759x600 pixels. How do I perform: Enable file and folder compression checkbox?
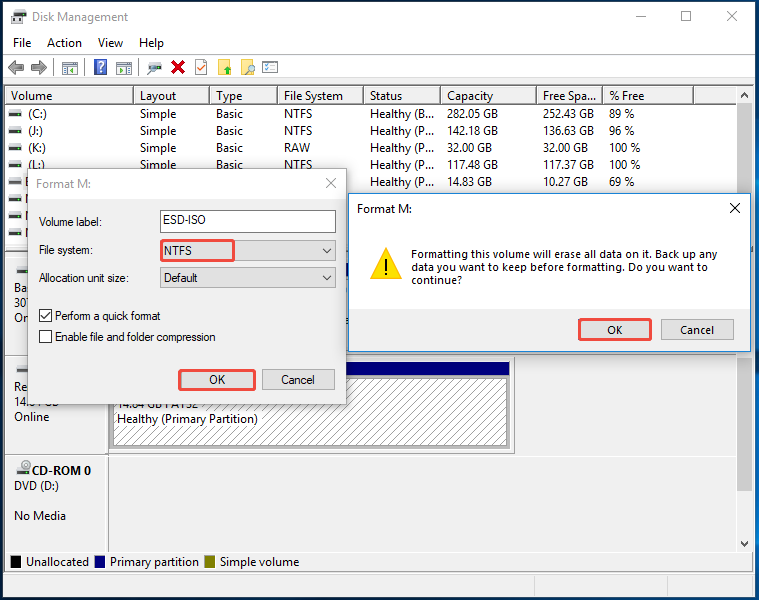[x=46, y=337]
